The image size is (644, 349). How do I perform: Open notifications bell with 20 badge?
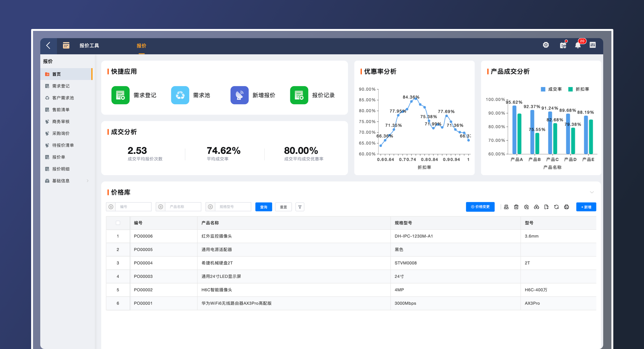(x=578, y=45)
